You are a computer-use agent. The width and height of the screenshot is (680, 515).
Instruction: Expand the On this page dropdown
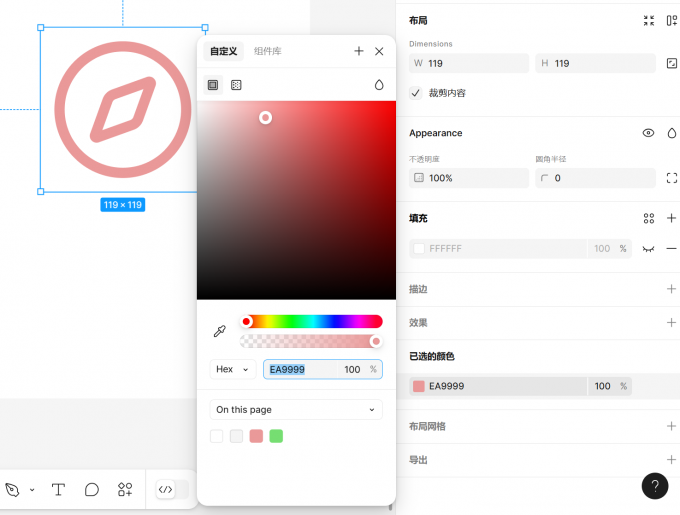pos(296,410)
